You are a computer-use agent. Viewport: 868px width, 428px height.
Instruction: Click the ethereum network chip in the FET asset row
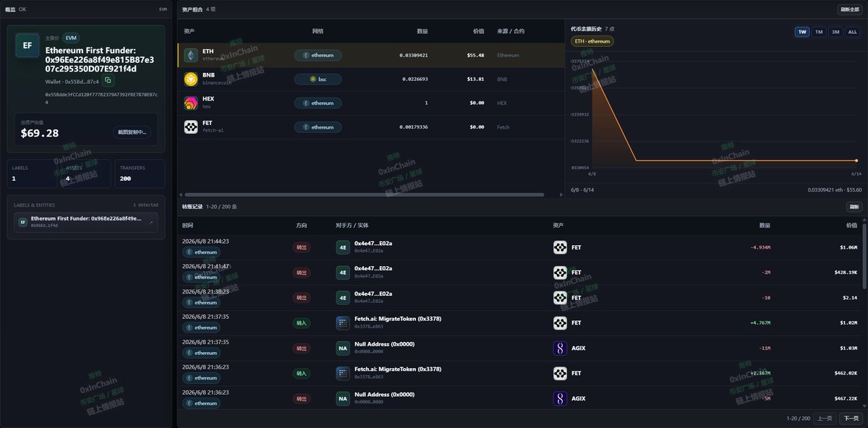318,127
